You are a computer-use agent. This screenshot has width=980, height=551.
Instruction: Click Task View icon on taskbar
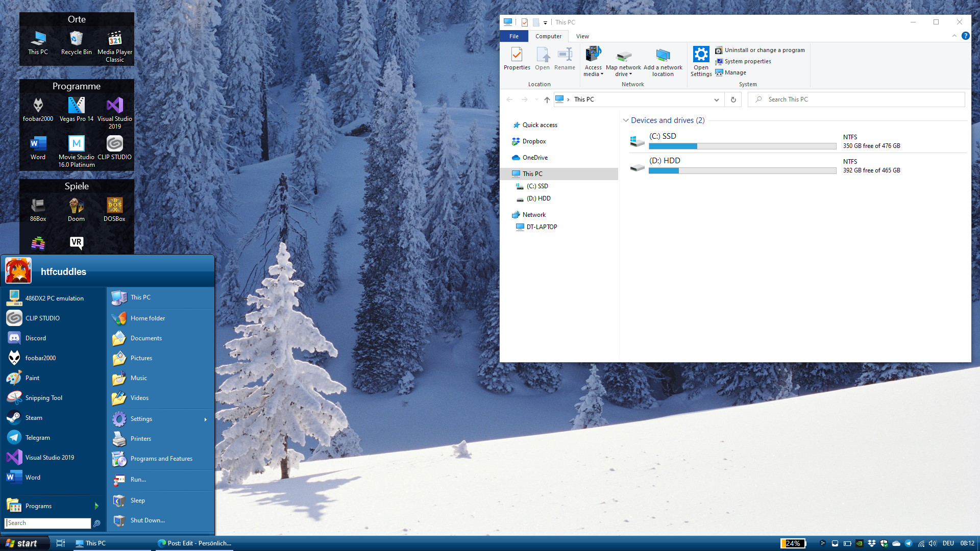(60, 543)
